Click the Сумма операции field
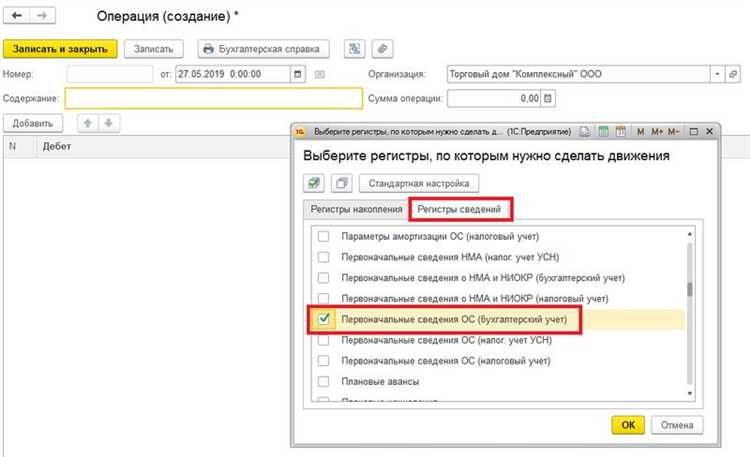750x457 pixels. (x=494, y=98)
